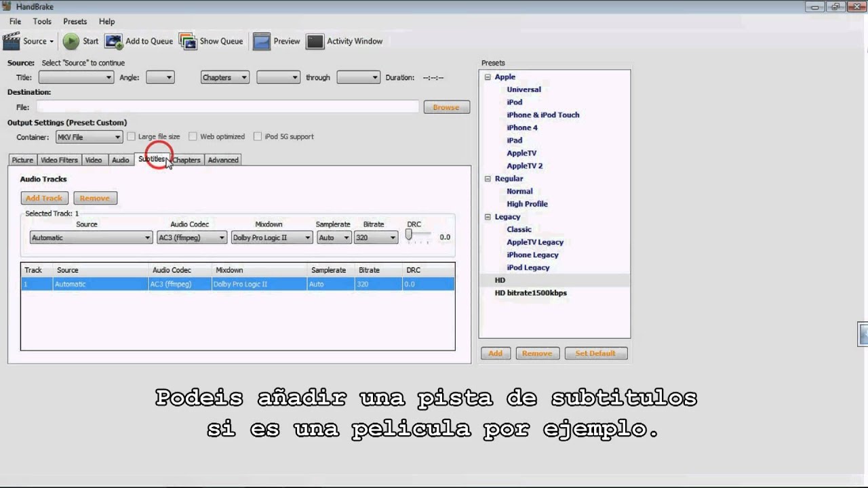Click the Add Track button

(x=43, y=198)
